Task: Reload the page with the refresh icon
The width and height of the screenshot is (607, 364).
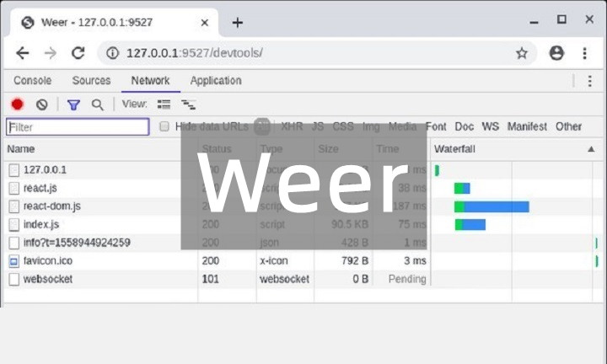Action: pos(78,53)
